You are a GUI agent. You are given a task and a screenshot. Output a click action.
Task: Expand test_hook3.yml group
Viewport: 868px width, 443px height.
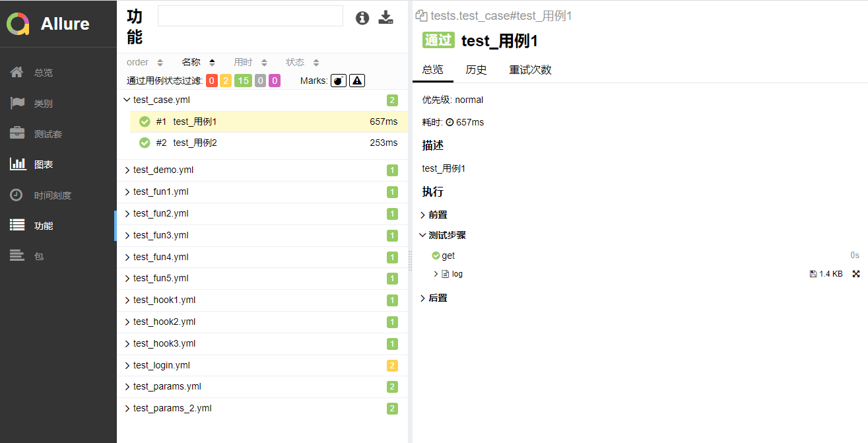tap(263, 344)
